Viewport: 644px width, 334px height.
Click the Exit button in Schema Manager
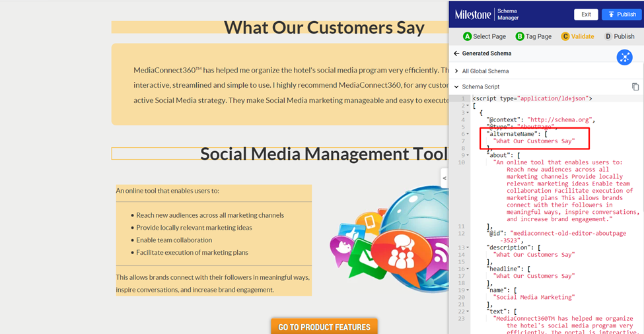(x=586, y=15)
